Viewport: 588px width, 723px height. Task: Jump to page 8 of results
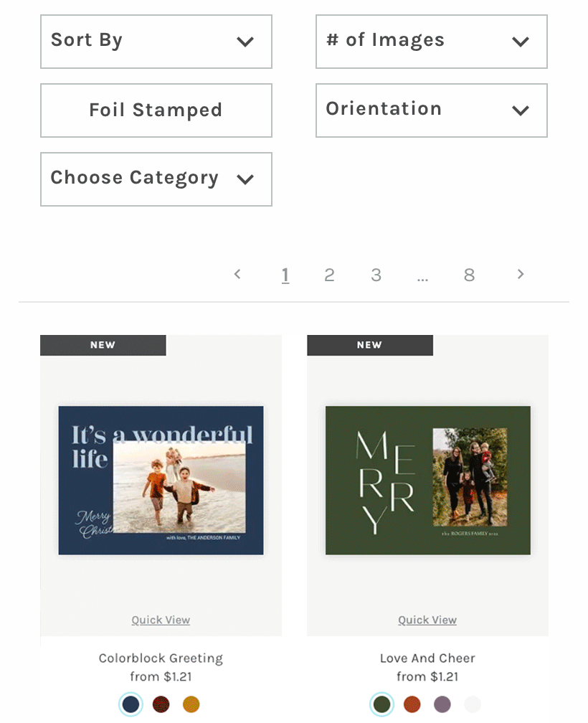(x=469, y=275)
